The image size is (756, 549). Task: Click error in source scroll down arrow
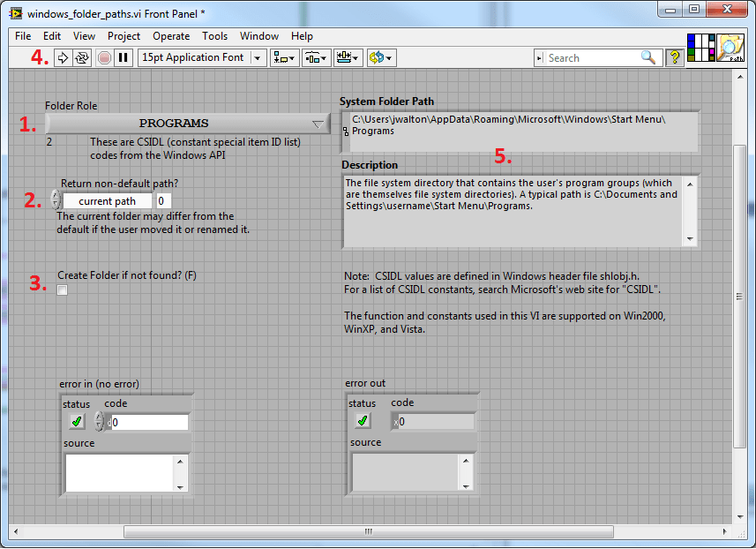click(x=180, y=486)
